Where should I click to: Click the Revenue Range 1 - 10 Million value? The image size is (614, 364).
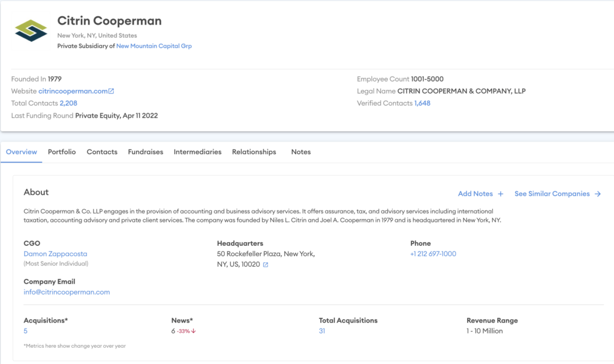(x=484, y=331)
